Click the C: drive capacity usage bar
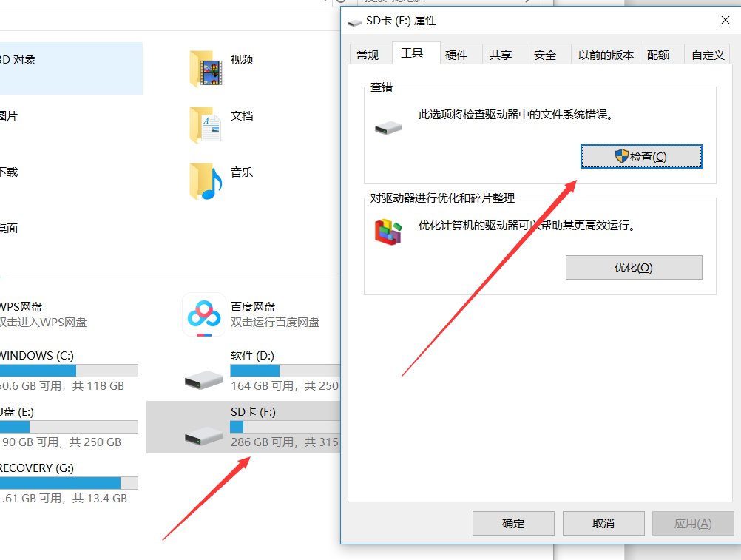Screen dimensions: 741x560 (x=69, y=370)
